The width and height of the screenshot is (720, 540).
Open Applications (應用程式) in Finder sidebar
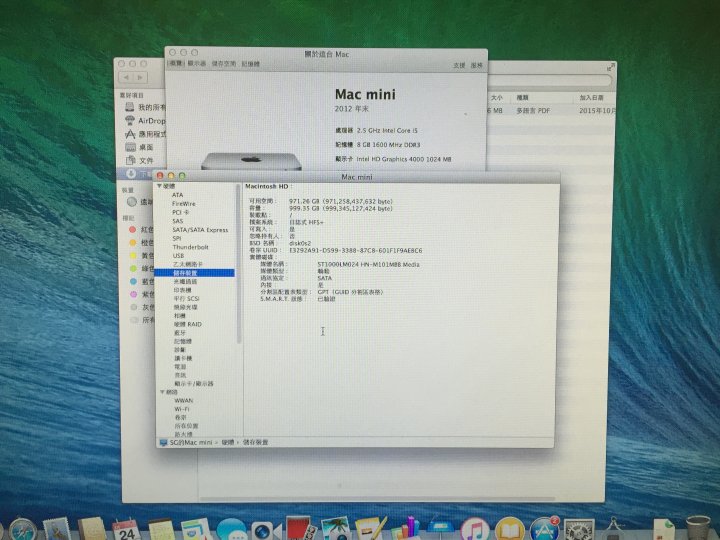[145, 134]
